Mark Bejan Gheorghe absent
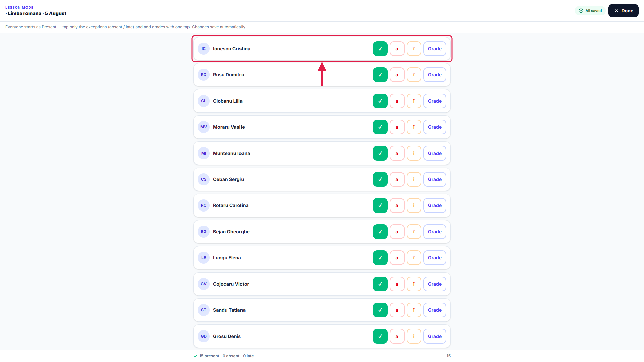Screen dimensions: 644x362 click(397, 232)
